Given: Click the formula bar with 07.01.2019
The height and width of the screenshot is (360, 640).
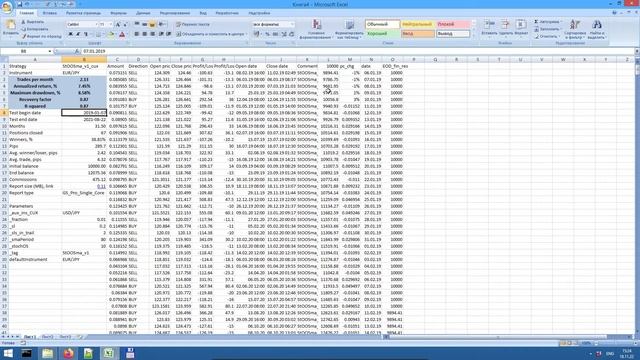Looking at the screenshot, I should [x=357, y=51].
